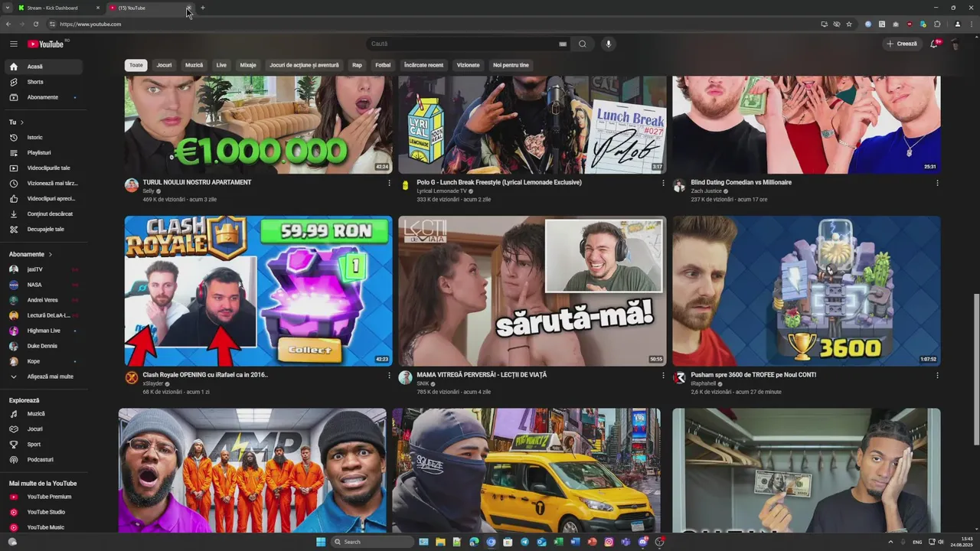
Task: Open Clash Royale 59,99 RON thumbnail
Action: (259, 291)
